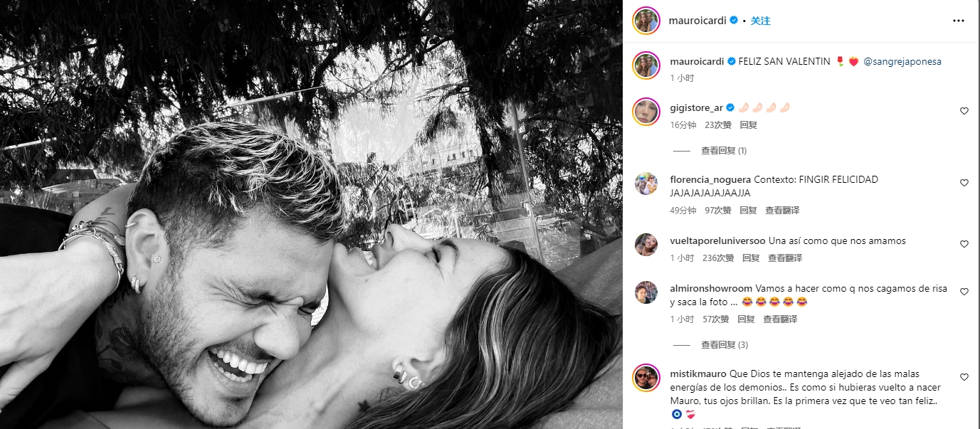This screenshot has width=980, height=429.
Task: Click 查看翻译 under florencia_noguera's comment
Action: point(782,211)
